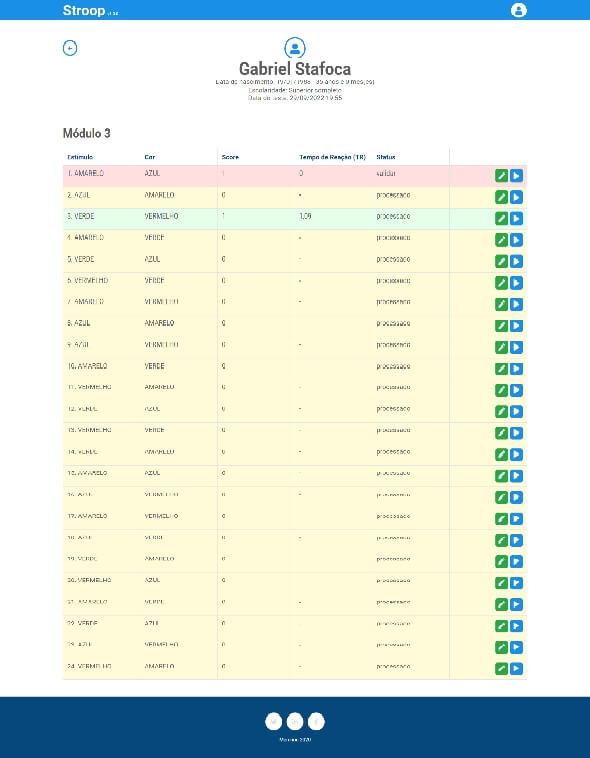Image resolution: width=590 pixels, height=758 pixels.
Task: Click the first social icon in footer
Action: (x=273, y=722)
